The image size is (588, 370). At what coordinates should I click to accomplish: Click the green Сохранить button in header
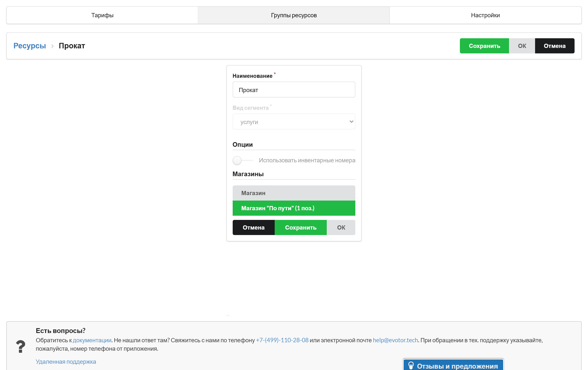tap(484, 46)
